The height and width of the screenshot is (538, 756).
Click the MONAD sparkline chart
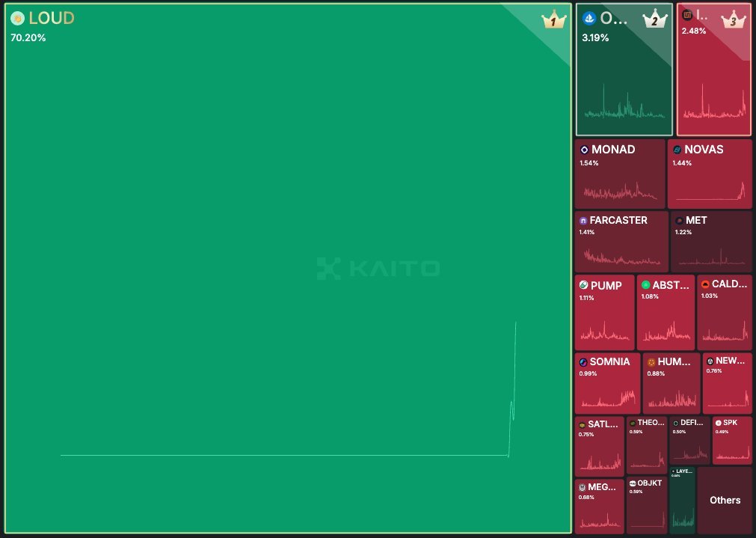(x=620, y=191)
